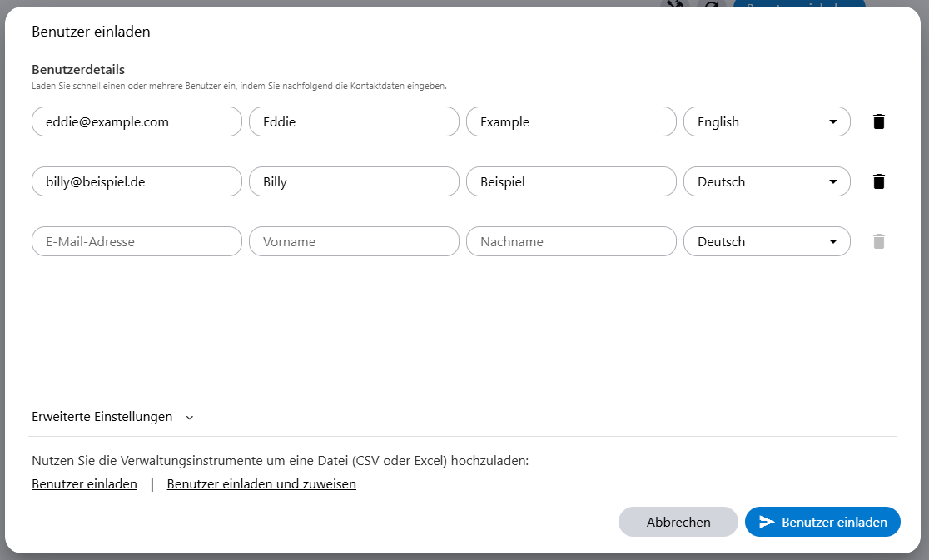Image resolution: width=929 pixels, height=560 pixels.
Task: Click the billy@beispiel.de email field
Action: click(x=137, y=181)
